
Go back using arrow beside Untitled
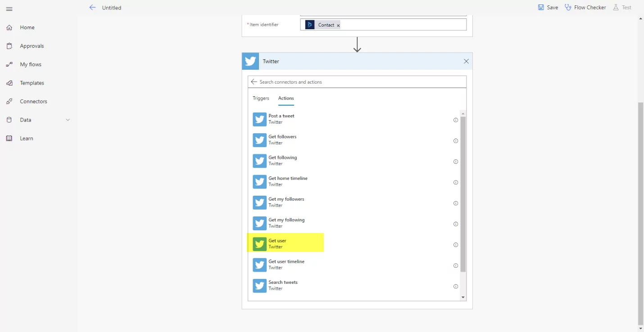tap(92, 7)
